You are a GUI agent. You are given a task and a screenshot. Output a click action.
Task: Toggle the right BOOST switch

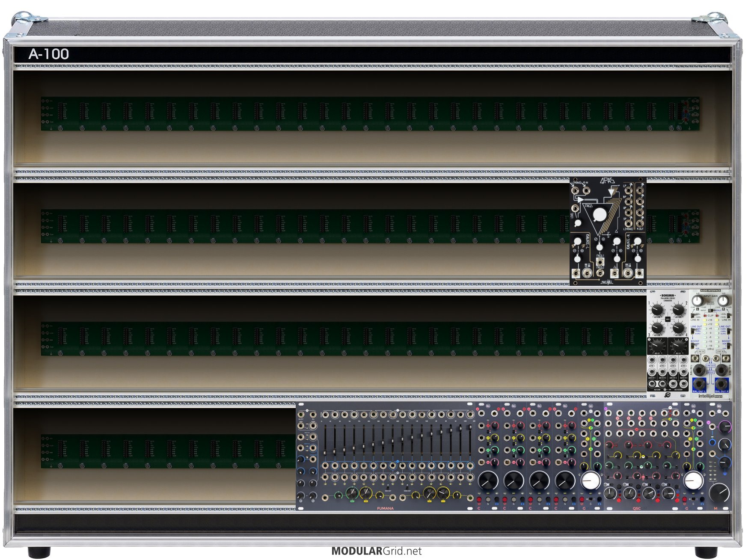(x=728, y=345)
